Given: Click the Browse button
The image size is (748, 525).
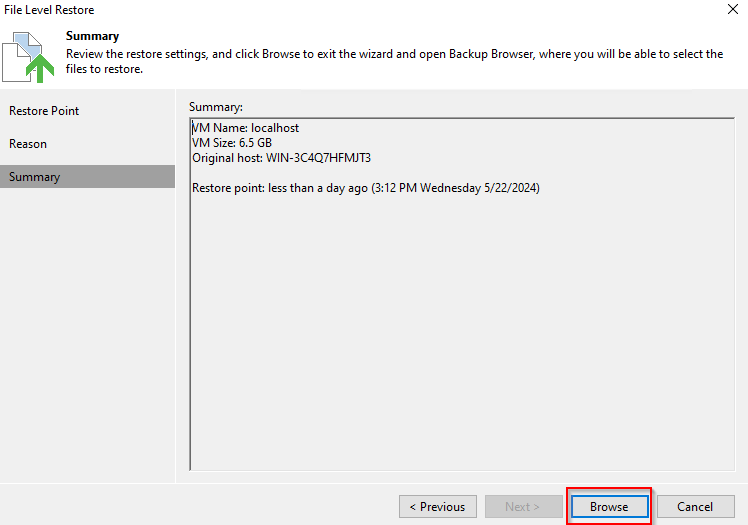Looking at the screenshot, I should [609, 506].
